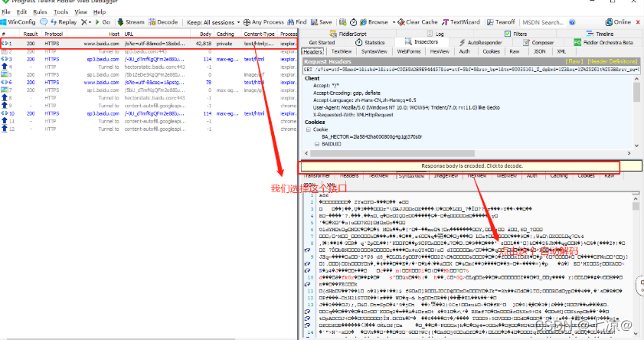Collapse the Cookie tree node
The image size is (644, 340).
(308, 129)
